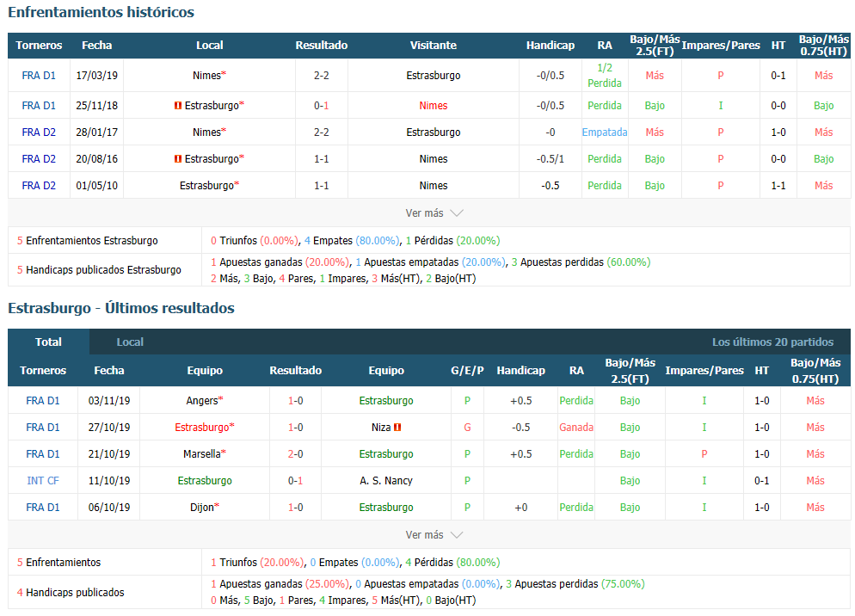Viewport: 855px width, 616px height.
Task: Click Impares/Pares header in últimos resultados
Action: [704, 371]
